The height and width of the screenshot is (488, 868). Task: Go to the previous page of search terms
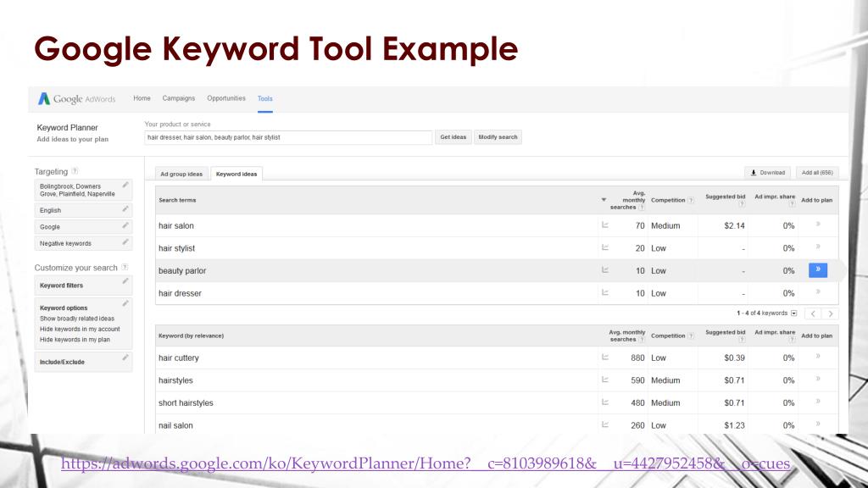tap(813, 313)
